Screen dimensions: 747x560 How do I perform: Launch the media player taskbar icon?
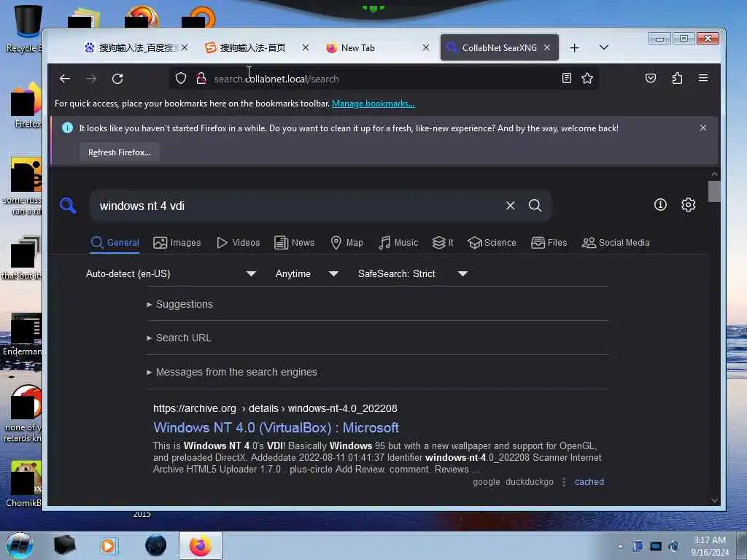pyautogui.click(x=108, y=545)
